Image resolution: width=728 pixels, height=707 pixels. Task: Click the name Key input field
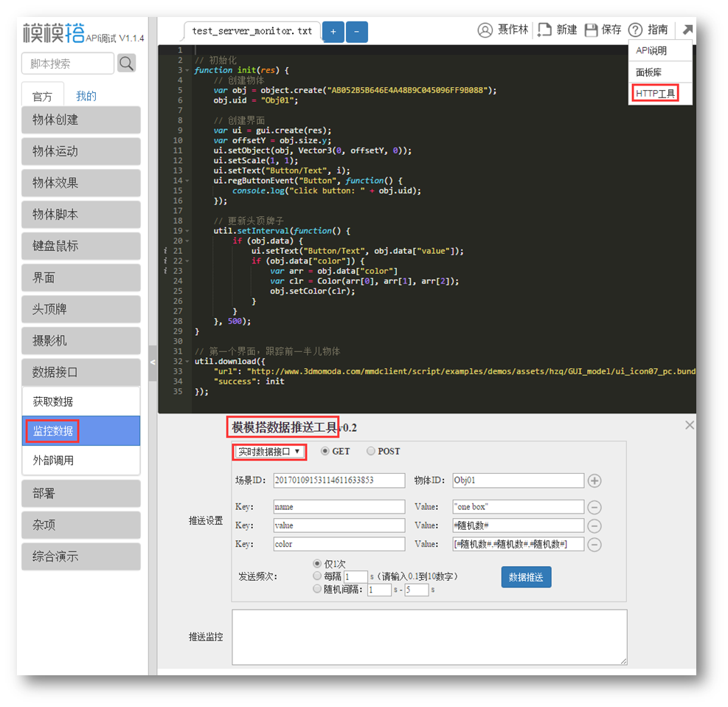coord(339,507)
